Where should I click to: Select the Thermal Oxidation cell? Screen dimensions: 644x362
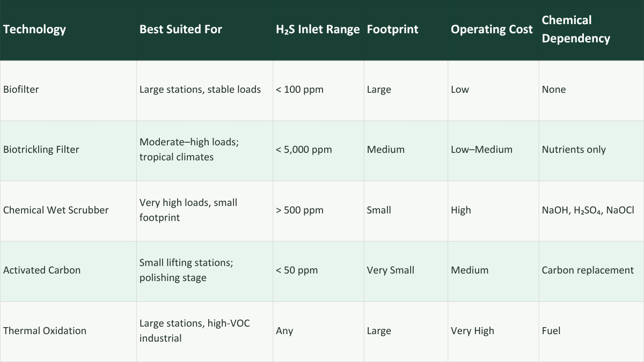click(x=45, y=330)
